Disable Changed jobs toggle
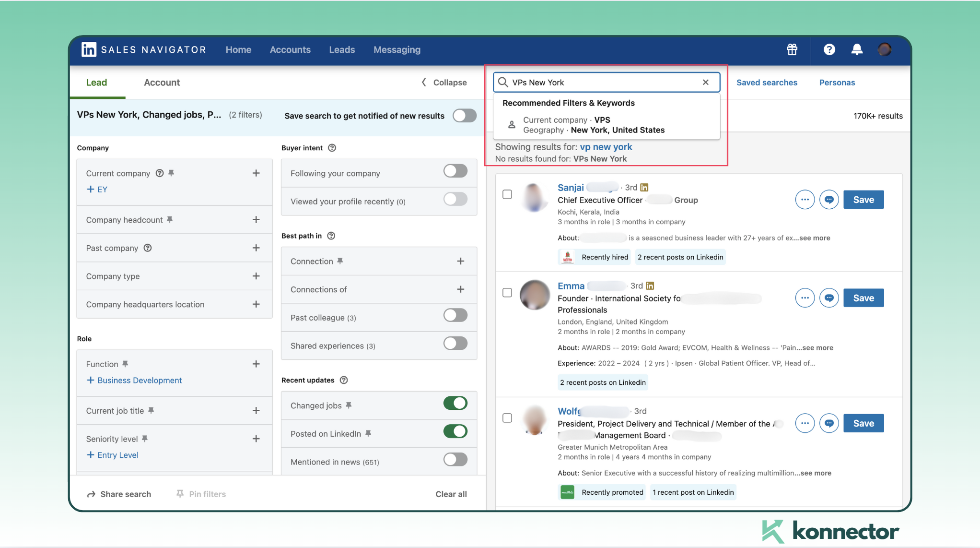The width and height of the screenshot is (980, 548). 455,403
